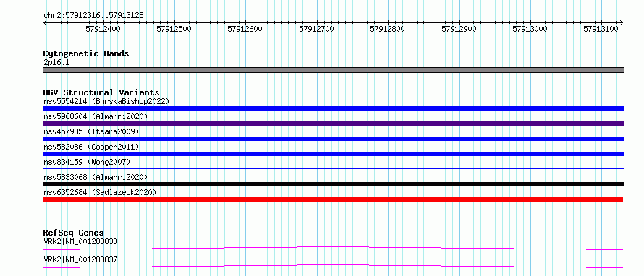Viewport: 644px width, 276px height.
Task: Click ruler position 57912400
Action: pyautogui.click(x=103, y=29)
